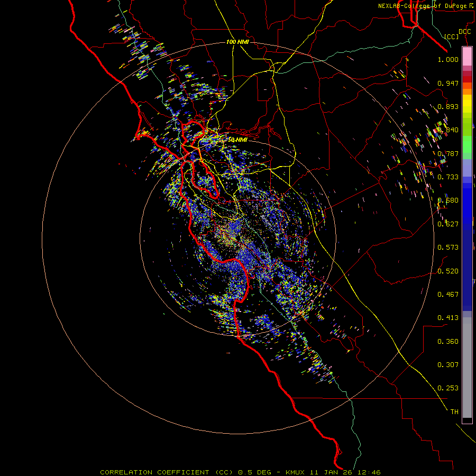Click the 0.467 scale value
Viewport: 476px width, 476px height.
click(x=448, y=295)
